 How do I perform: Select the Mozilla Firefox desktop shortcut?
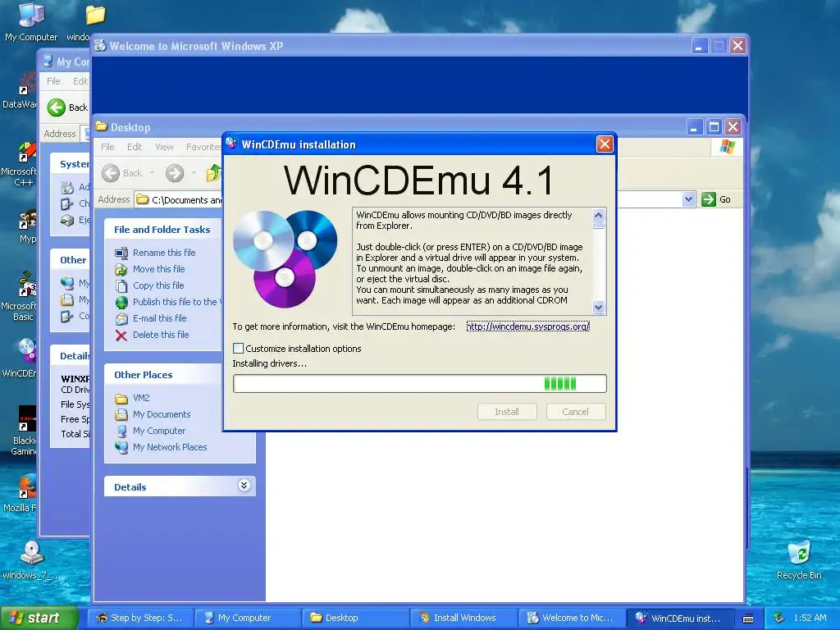pyautogui.click(x=20, y=494)
